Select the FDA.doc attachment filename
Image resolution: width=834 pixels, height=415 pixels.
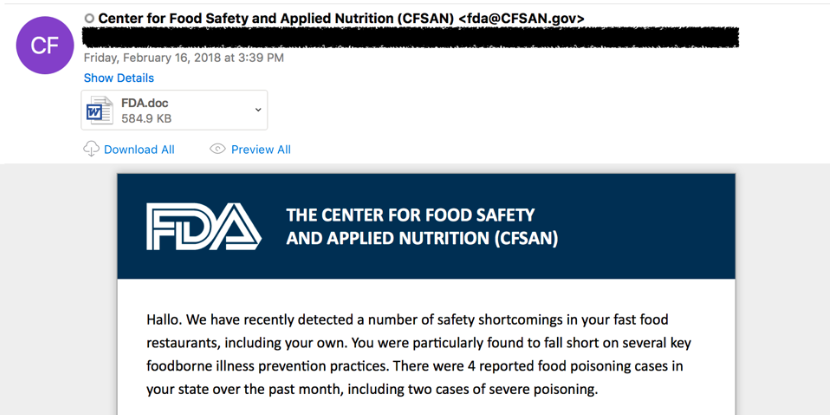[x=146, y=102]
